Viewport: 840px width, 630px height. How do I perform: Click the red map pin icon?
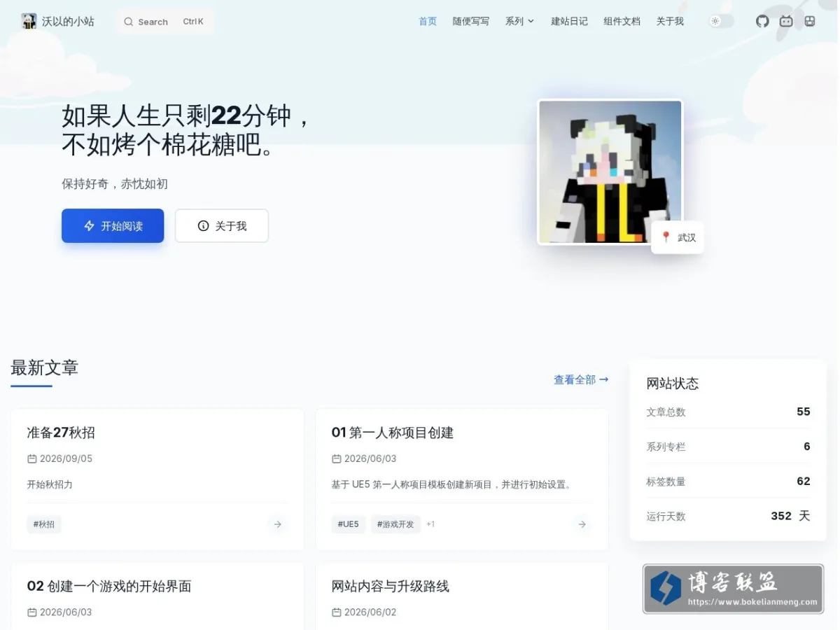pyautogui.click(x=666, y=237)
